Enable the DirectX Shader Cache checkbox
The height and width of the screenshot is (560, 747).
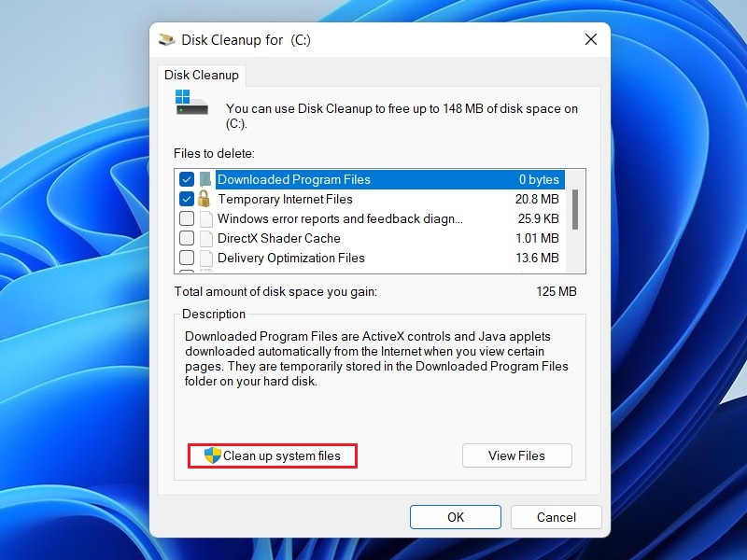coord(187,238)
